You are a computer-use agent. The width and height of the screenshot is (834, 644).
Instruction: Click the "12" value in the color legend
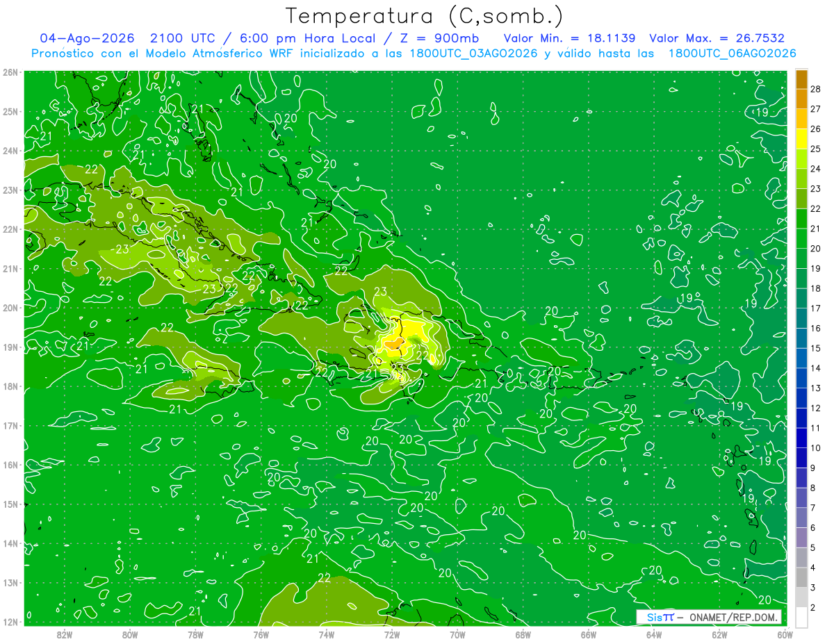tap(815, 408)
